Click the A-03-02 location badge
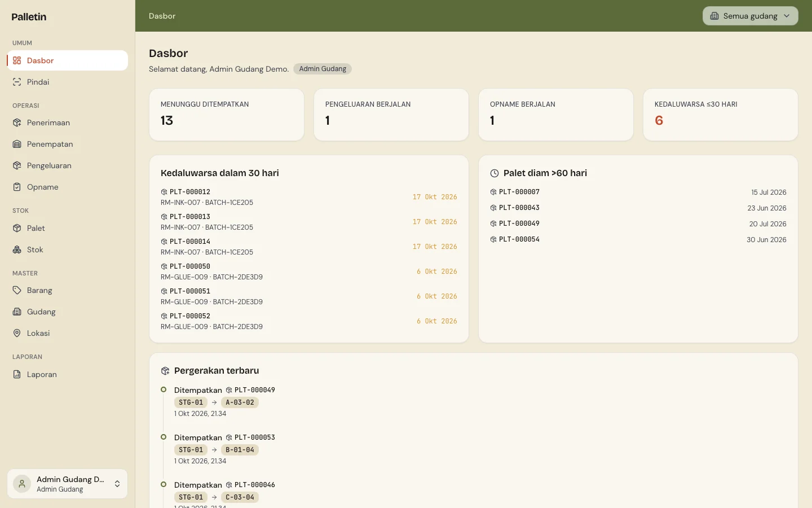The height and width of the screenshot is (508, 812). click(x=240, y=402)
